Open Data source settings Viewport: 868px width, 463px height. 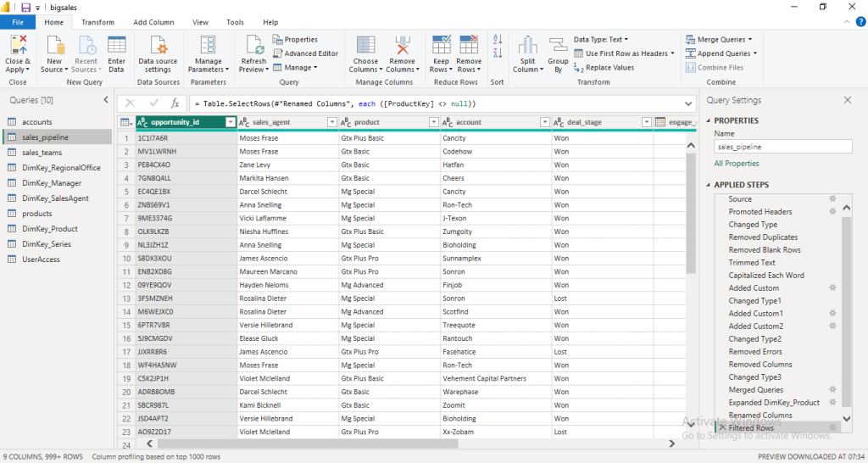(x=158, y=45)
